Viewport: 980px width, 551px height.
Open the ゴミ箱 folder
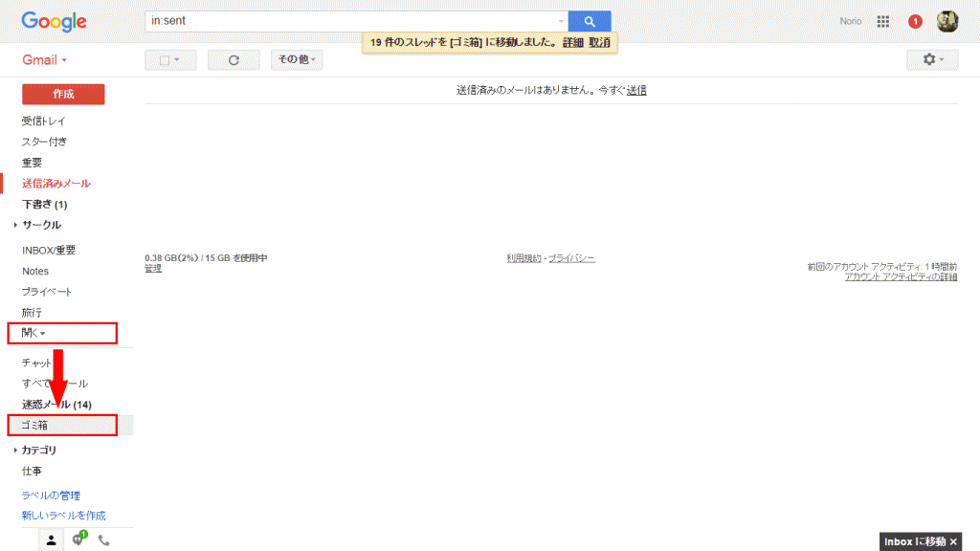tap(34, 425)
